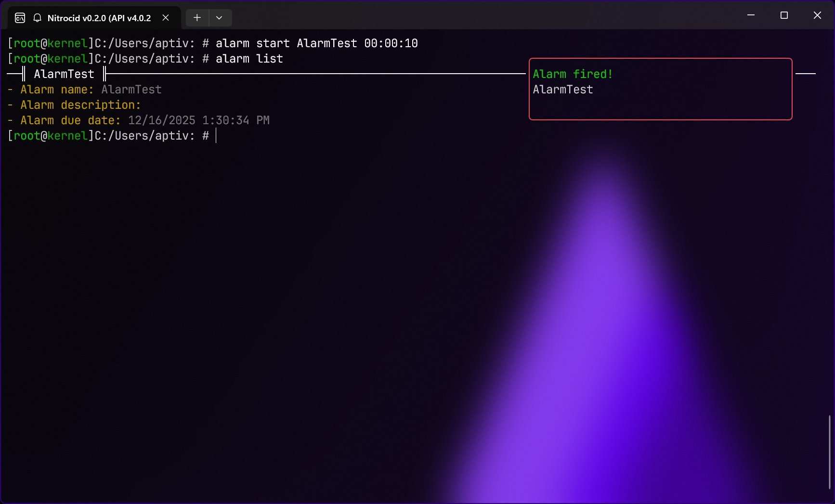Click the alarm due date value 12/16/2025
The image size is (835, 504).
[x=161, y=120]
